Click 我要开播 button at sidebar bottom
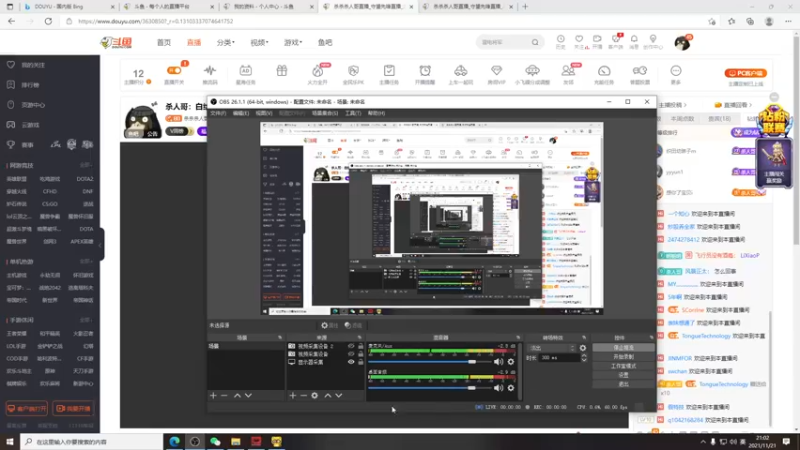The image size is (800, 450). 73,409
